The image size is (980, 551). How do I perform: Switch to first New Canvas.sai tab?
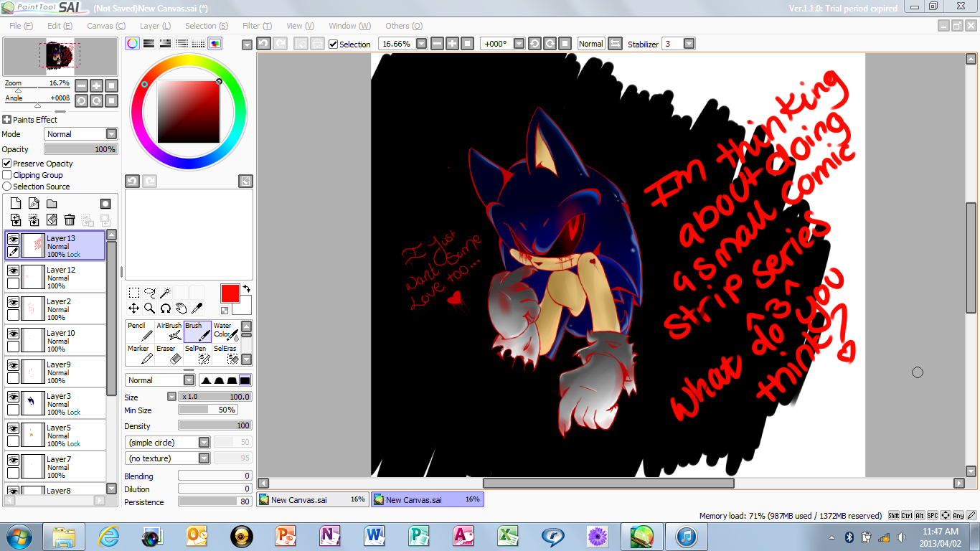[313, 499]
